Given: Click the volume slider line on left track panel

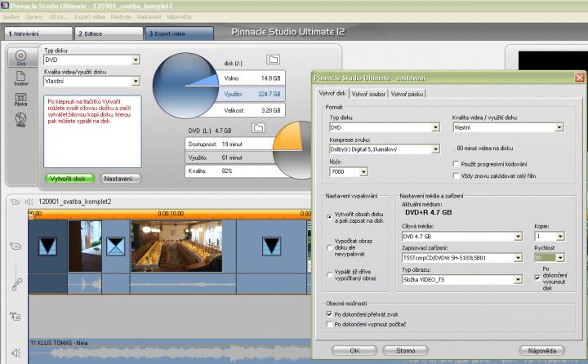Looking at the screenshot, I should [16, 267].
